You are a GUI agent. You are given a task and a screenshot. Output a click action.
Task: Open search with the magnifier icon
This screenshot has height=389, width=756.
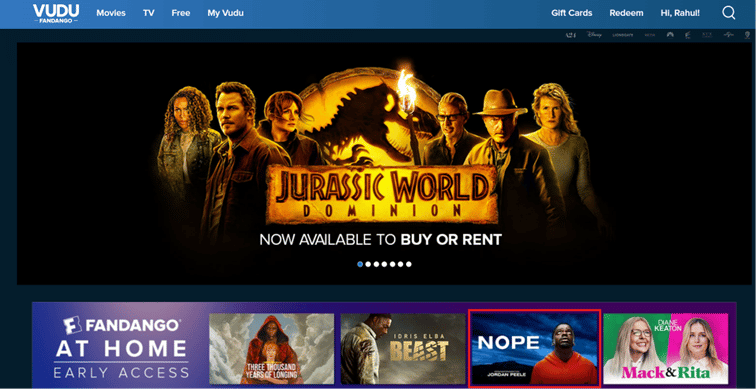tap(729, 13)
